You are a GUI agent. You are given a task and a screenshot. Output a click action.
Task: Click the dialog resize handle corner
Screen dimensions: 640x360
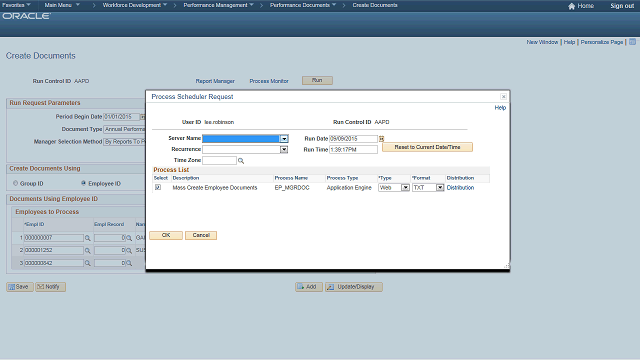[x=507, y=266]
